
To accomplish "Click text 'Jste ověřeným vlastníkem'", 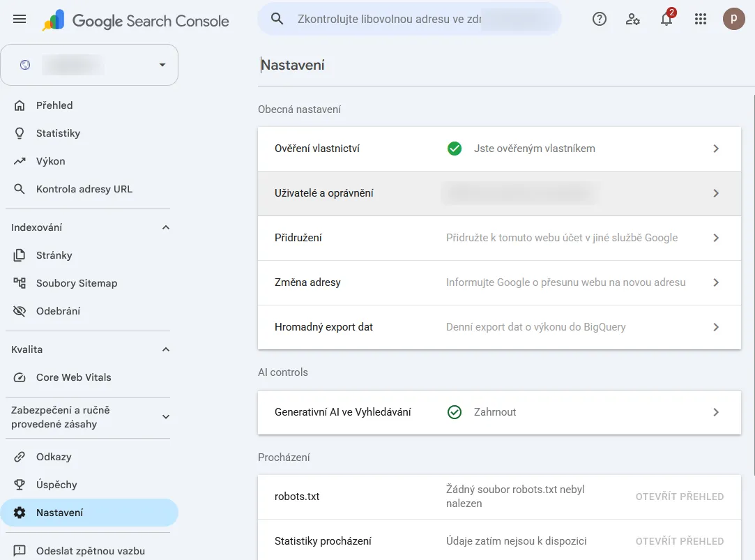I will click(535, 149).
